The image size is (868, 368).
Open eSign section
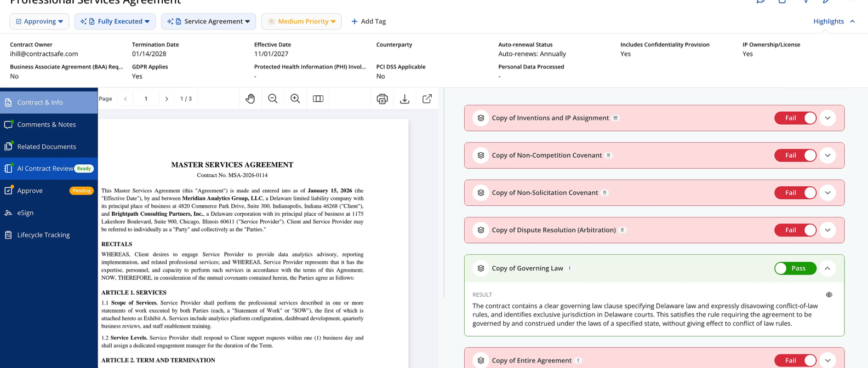point(49,212)
